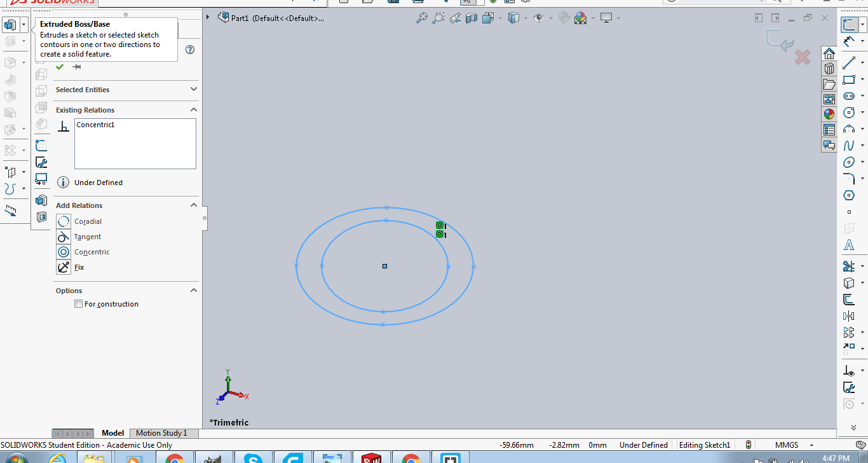Open the SOLIDWORKS Resources task pane tab
868x463 pixels.
(x=829, y=53)
